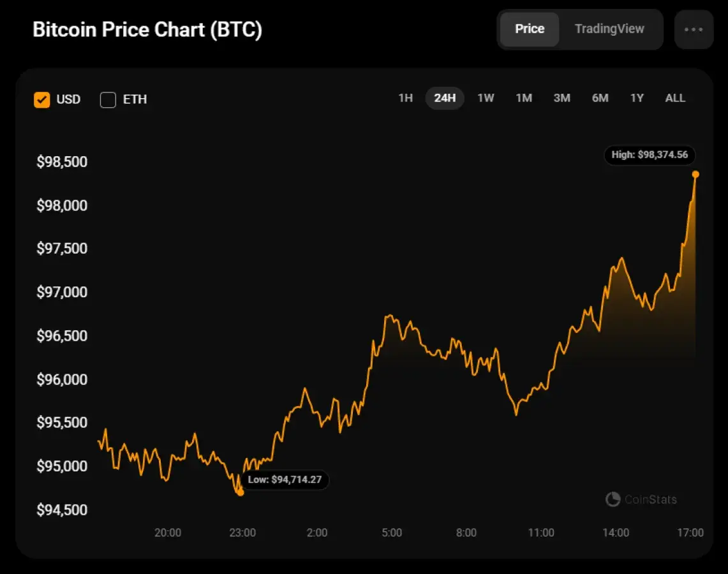This screenshot has height=574, width=728.
Task: Click the latest price point marker
Action: tap(695, 173)
